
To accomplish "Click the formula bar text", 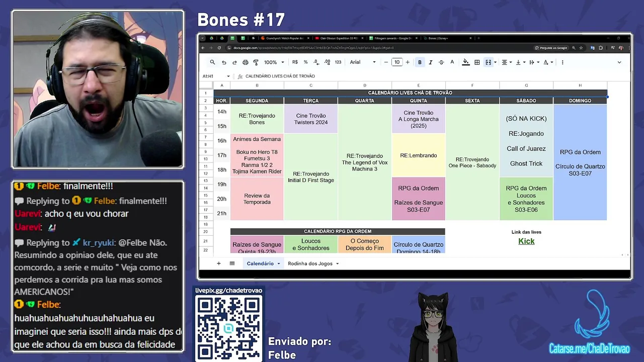I will 280,76.
